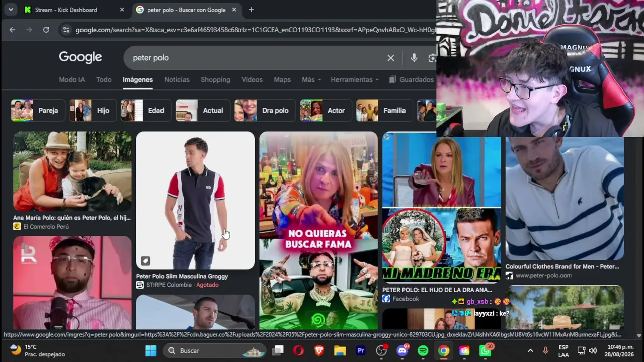
Task: Filter images by Actual chip
Action: click(203, 110)
